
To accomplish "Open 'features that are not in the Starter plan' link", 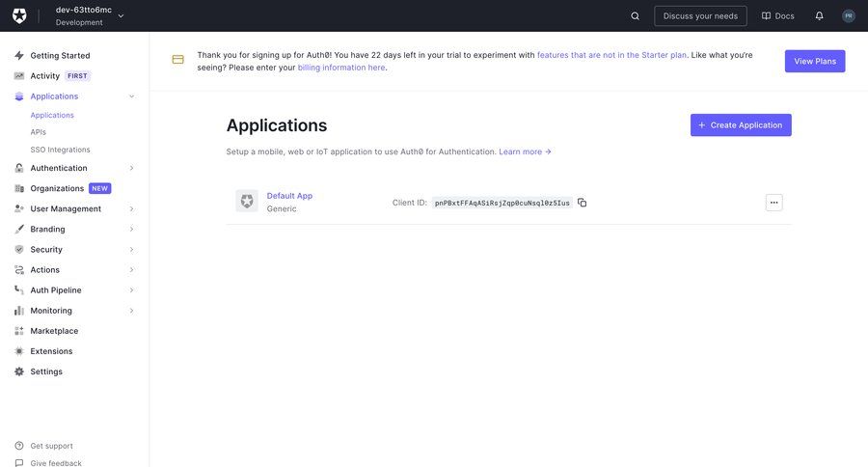I will point(611,55).
